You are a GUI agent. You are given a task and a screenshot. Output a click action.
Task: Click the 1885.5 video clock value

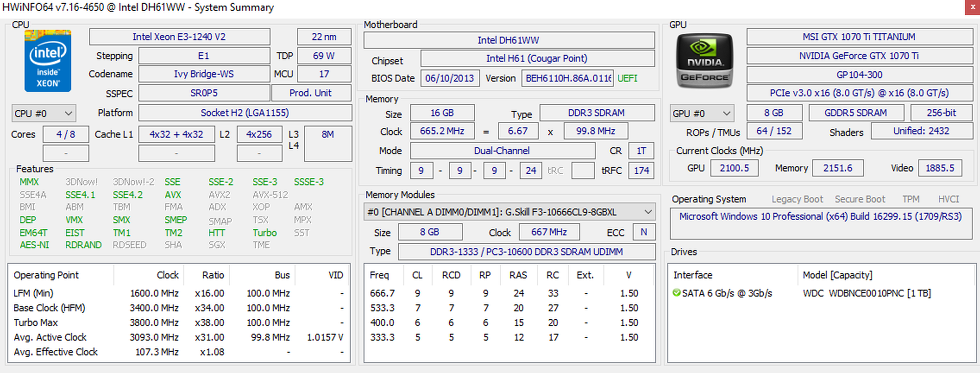pyautogui.click(x=940, y=168)
